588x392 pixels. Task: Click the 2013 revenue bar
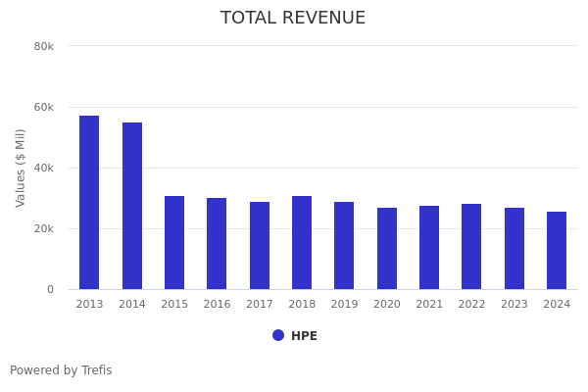(89, 202)
